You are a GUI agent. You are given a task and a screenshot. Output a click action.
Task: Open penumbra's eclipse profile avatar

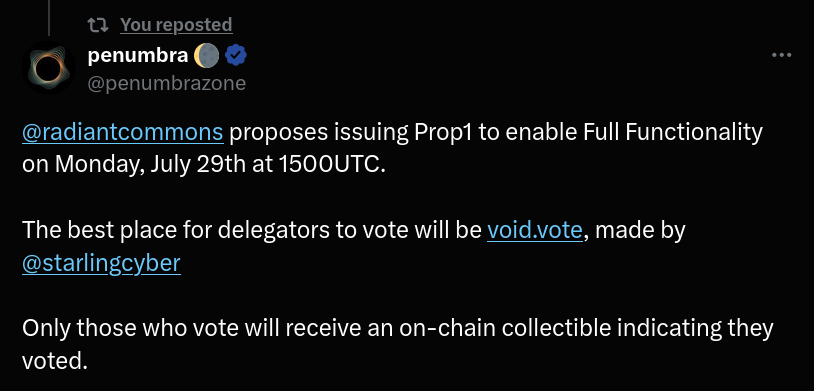(48, 68)
